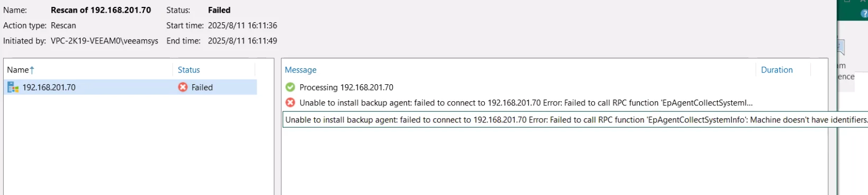Select the Failed status text in the row
Viewport: 868px width, 195px height.
click(202, 87)
